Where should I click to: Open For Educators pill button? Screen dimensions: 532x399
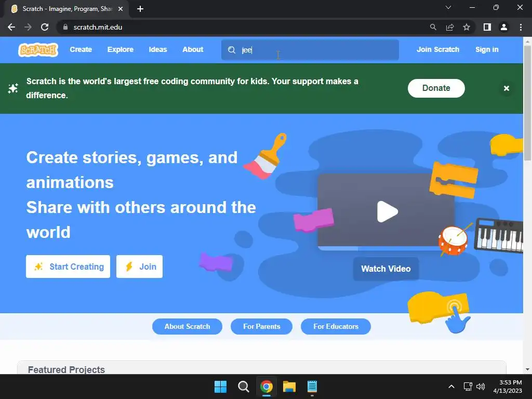pos(336,326)
